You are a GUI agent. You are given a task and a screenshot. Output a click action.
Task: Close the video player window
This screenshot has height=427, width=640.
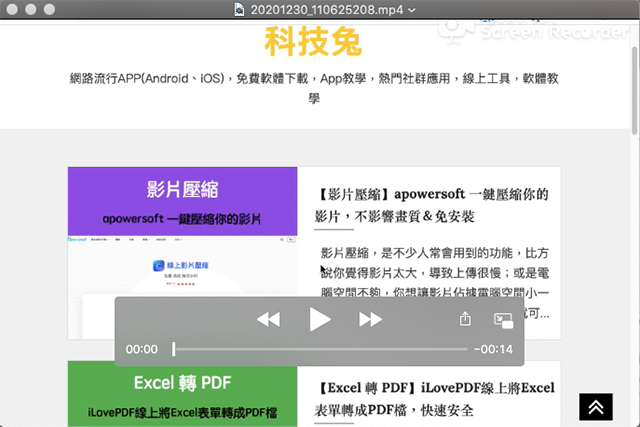12,9
